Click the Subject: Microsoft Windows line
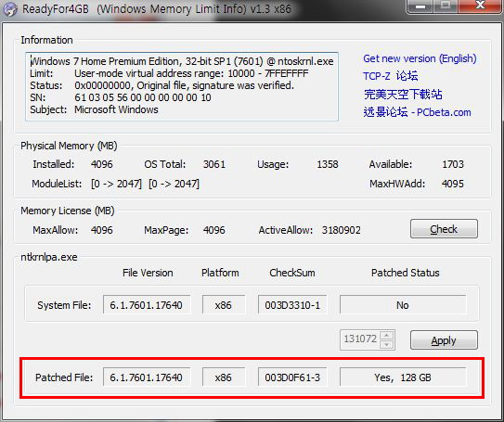The width and height of the screenshot is (504, 422). tap(94, 109)
